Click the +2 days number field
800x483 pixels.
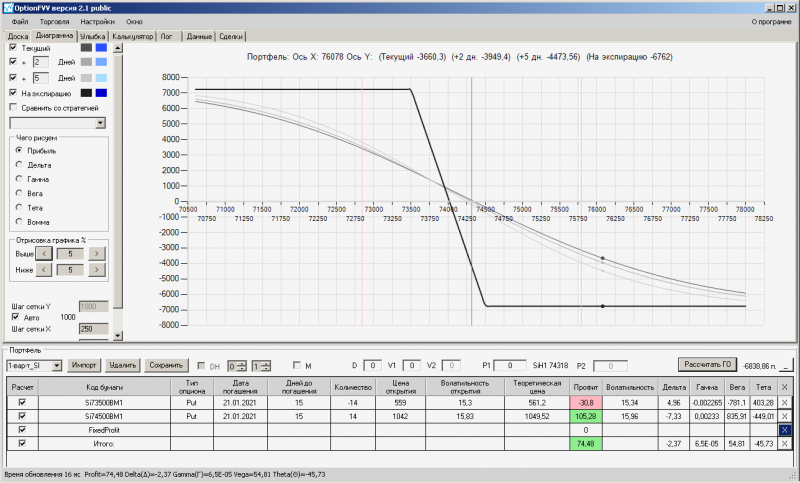tap(40, 62)
